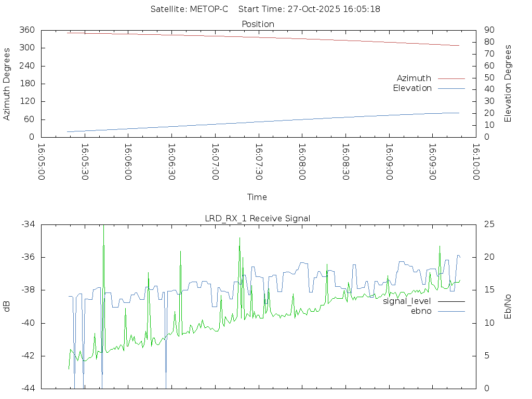The height and width of the screenshot is (399, 532).
Task: Click the blue ebno legend line sample
Action: (451, 311)
